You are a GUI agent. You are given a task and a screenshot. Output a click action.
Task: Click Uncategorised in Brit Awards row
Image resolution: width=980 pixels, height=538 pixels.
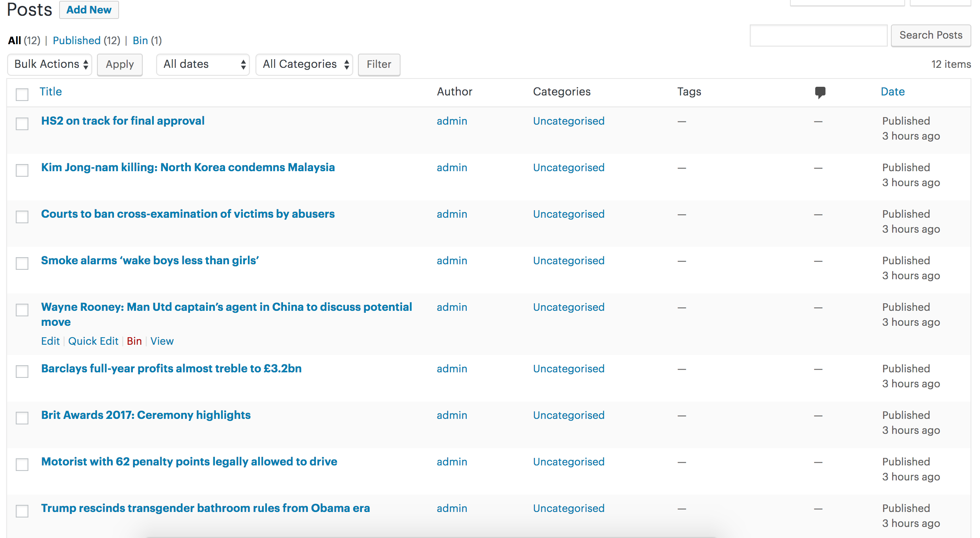pyautogui.click(x=568, y=415)
